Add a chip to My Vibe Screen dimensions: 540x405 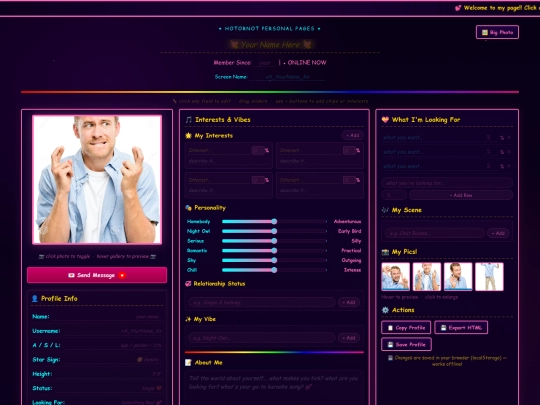[x=349, y=338]
